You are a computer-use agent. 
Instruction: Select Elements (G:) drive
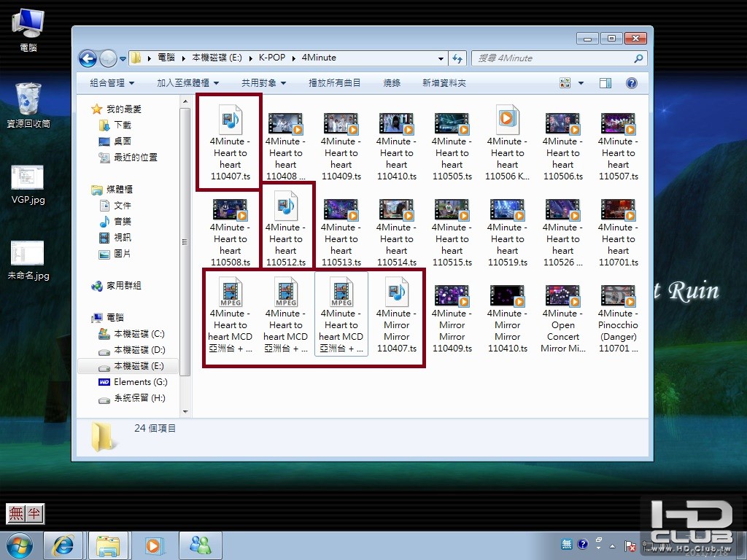(x=133, y=382)
